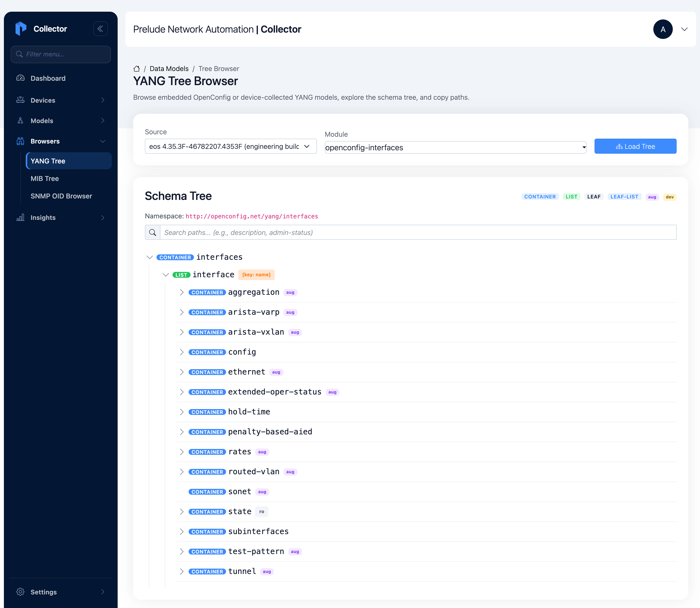
Task: Click the Insights bar chart icon
Action: coord(20,217)
